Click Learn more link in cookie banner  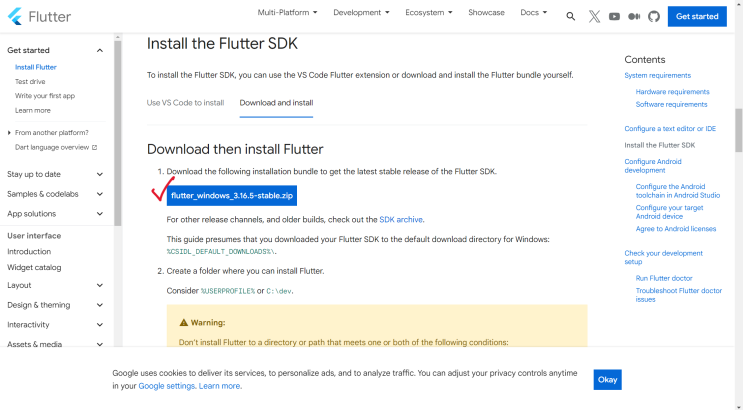tap(219, 386)
